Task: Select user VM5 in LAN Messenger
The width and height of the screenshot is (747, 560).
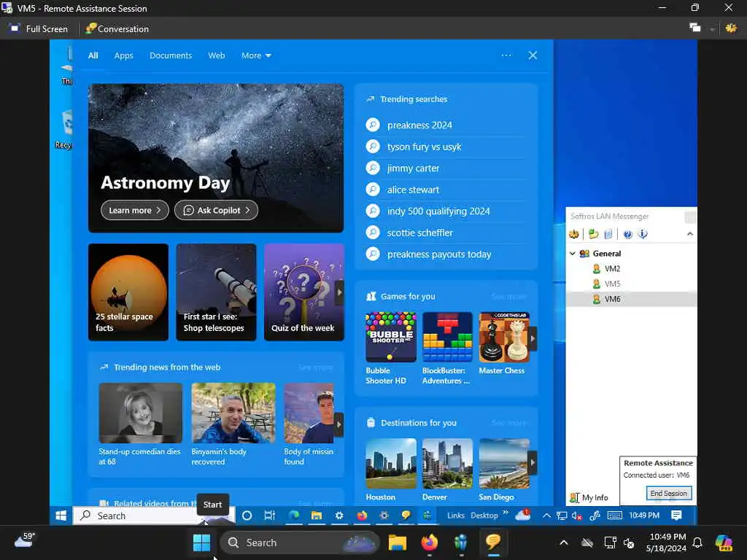Action: pos(612,284)
